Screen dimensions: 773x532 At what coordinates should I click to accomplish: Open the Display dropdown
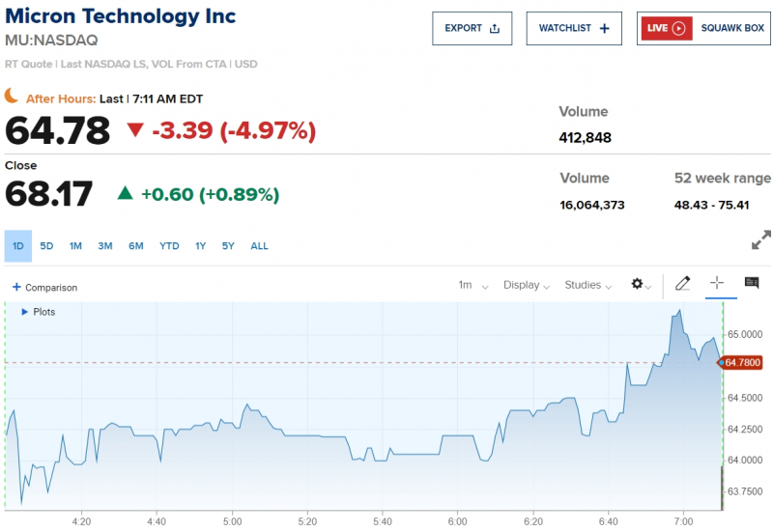(527, 285)
